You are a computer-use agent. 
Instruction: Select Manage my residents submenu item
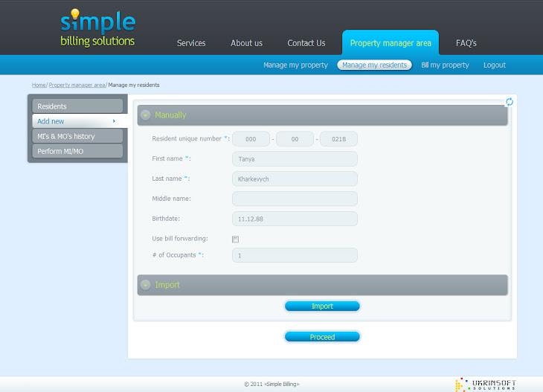tap(374, 65)
